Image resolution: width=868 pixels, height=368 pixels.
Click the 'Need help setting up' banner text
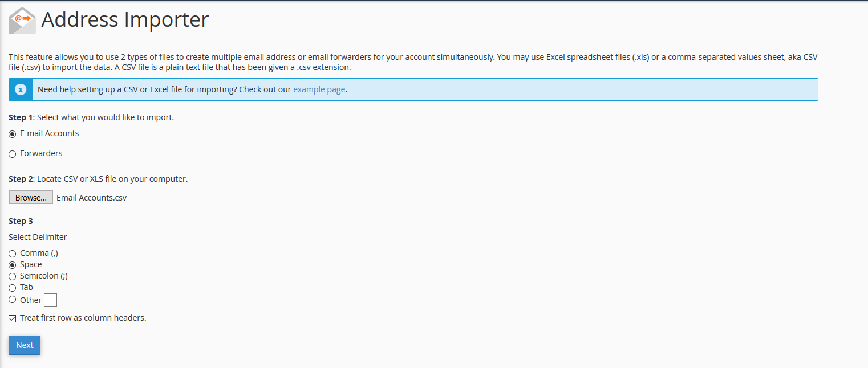tap(164, 89)
